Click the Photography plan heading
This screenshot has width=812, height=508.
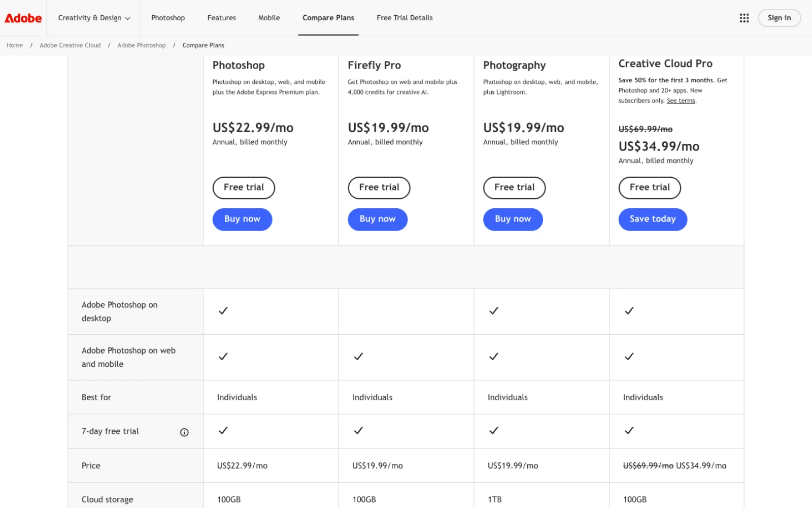[x=514, y=66]
